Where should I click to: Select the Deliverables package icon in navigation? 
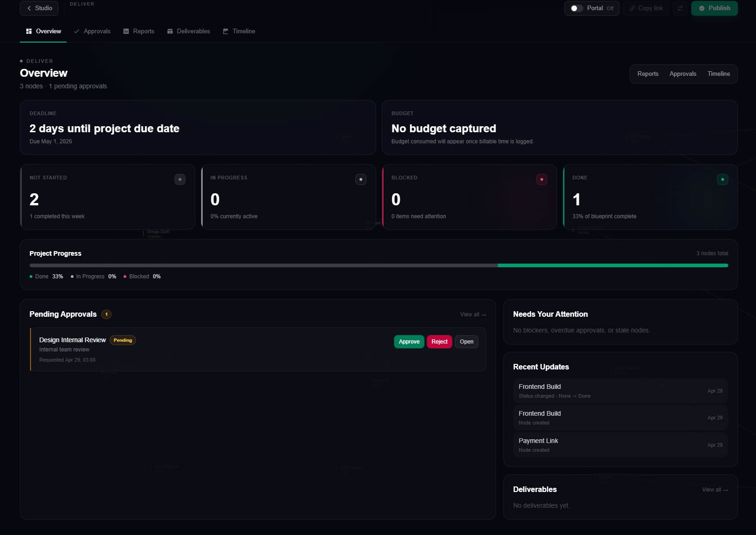tap(170, 31)
